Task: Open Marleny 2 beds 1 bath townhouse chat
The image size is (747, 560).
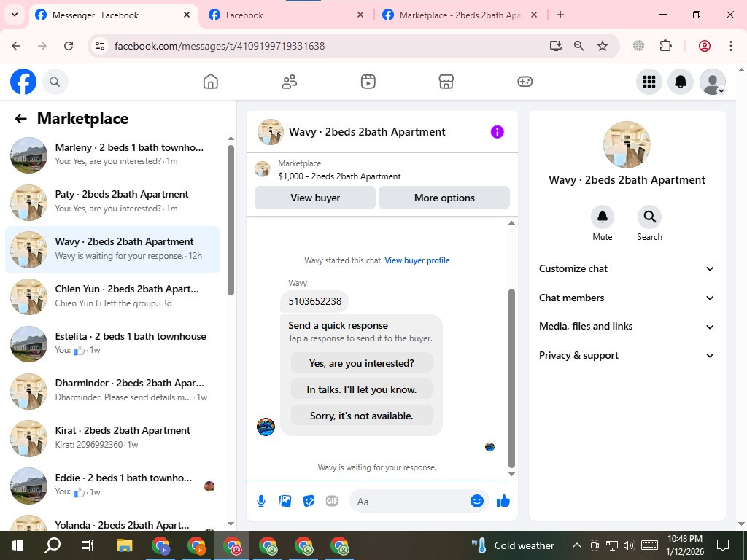Action: [113, 155]
